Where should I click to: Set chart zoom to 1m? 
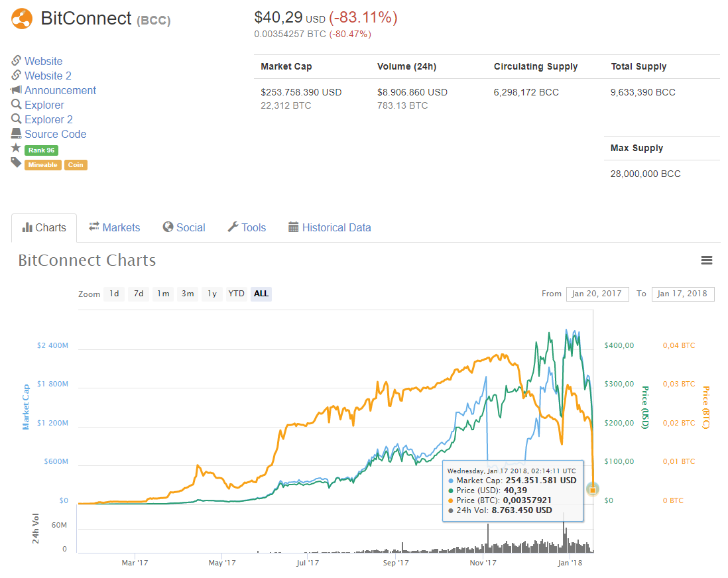click(x=163, y=294)
